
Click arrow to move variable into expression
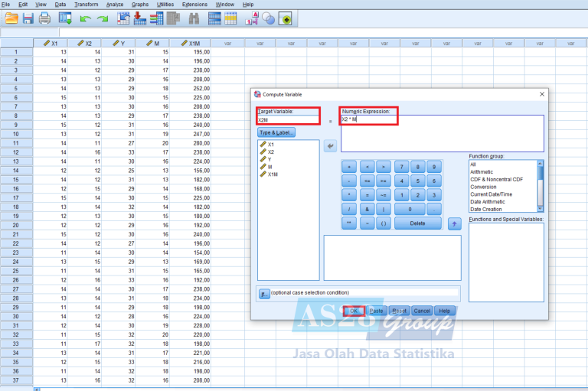[330, 146]
